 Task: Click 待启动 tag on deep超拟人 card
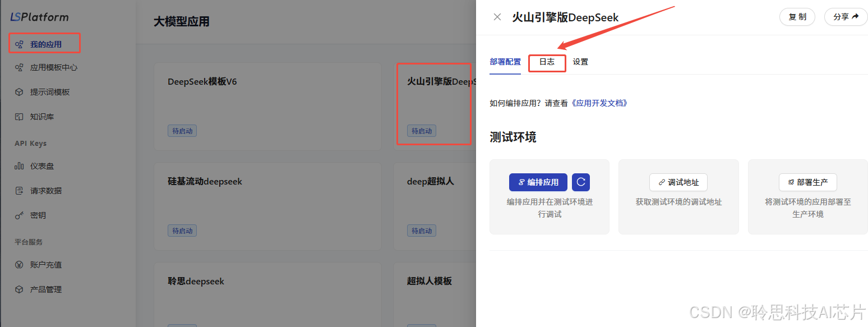(422, 231)
